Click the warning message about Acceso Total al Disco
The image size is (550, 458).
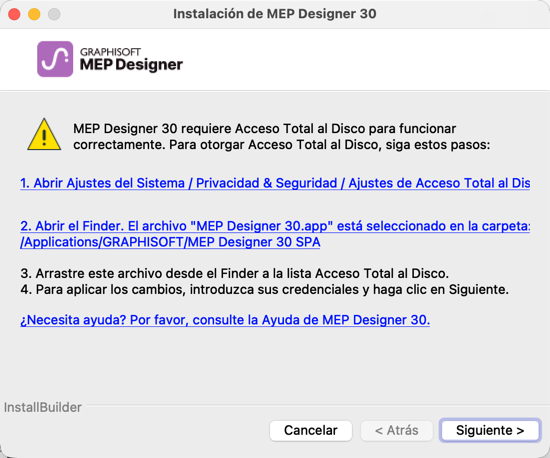281,136
